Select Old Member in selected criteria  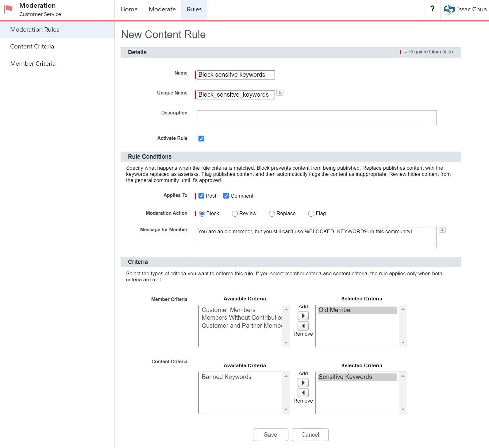point(357,310)
